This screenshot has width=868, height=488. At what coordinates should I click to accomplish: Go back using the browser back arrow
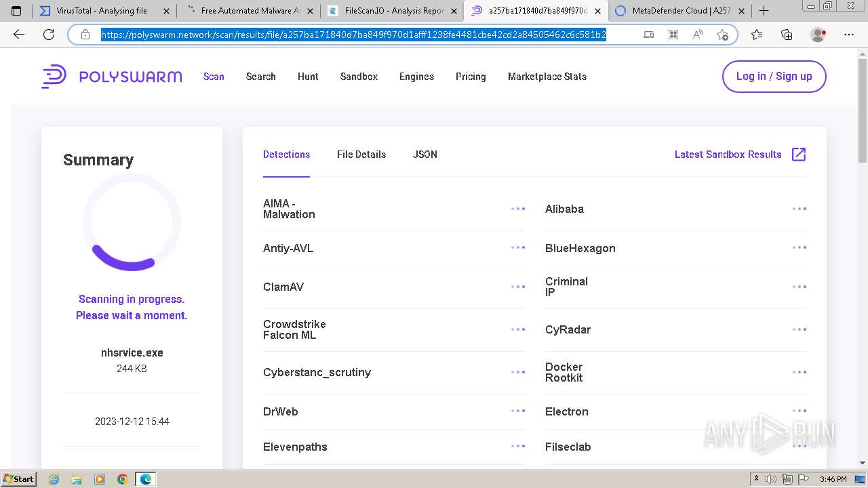click(19, 35)
